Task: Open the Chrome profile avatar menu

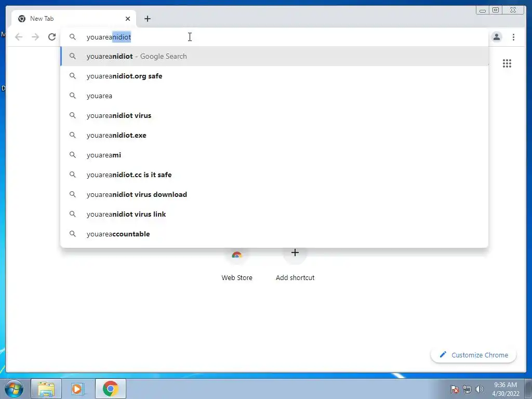Action: point(496,37)
